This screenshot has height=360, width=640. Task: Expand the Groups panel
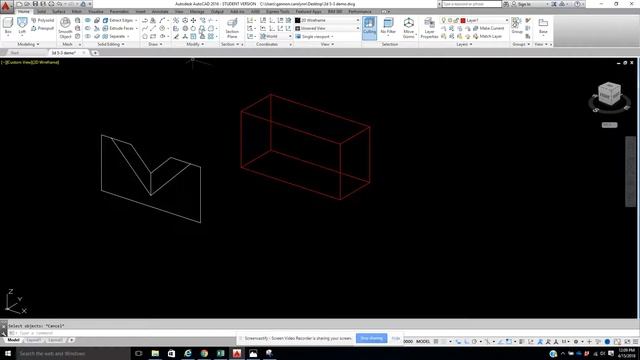pyautogui.click(x=521, y=44)
